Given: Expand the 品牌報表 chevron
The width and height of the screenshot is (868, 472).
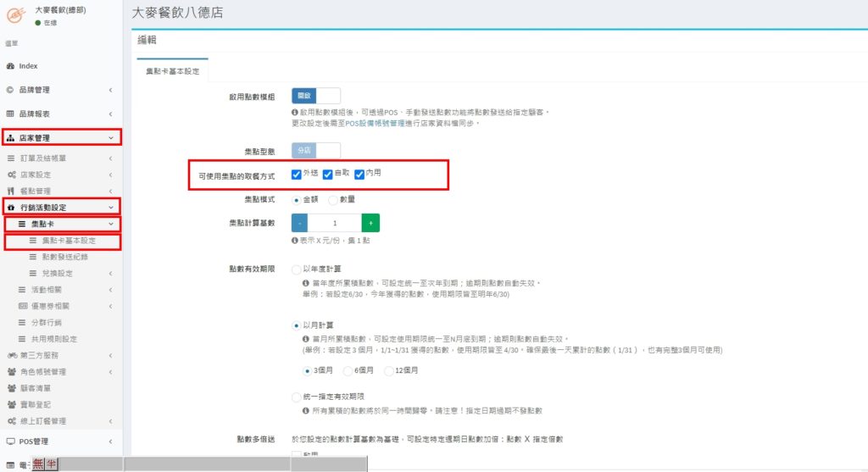Looking at the screenshot, I should [x=111, y=114].
